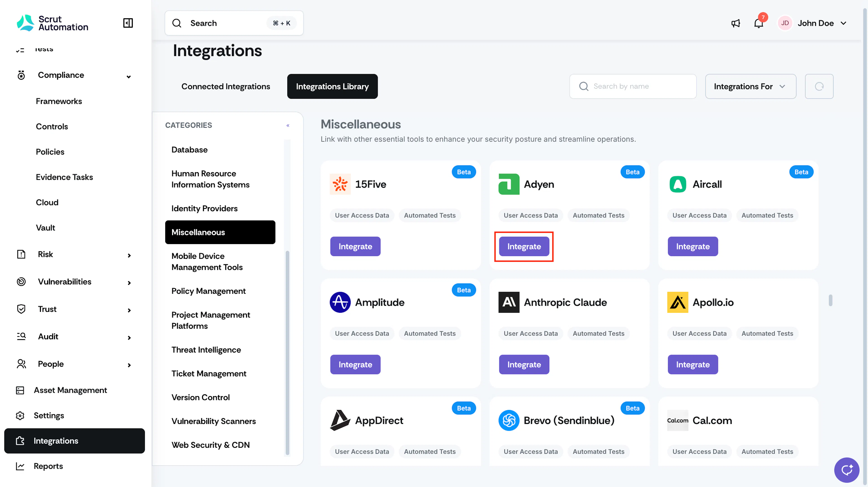868x487 pixels.
Task: Open the chat support bubble icon
Action: pos(847,470)
